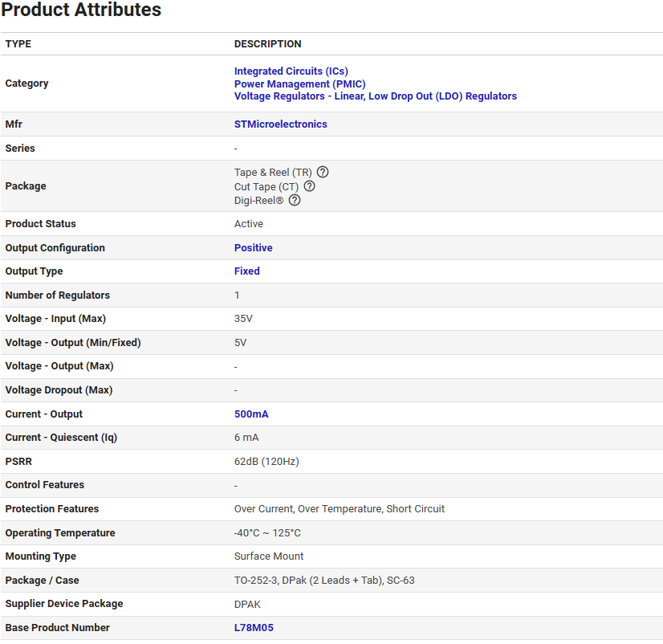Select the Cut Tape (CT) package text
This screenshot has height=644, width=663.
[x=266, y=187]
